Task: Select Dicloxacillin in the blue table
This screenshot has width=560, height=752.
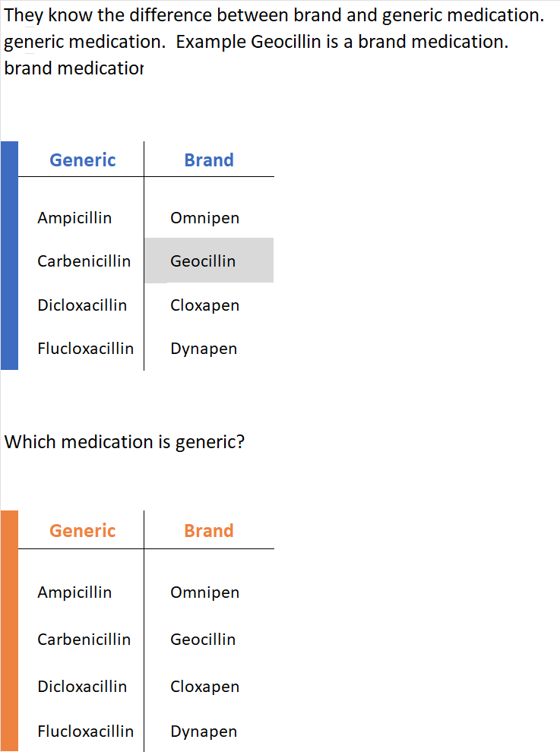Action: pos(82,305)
